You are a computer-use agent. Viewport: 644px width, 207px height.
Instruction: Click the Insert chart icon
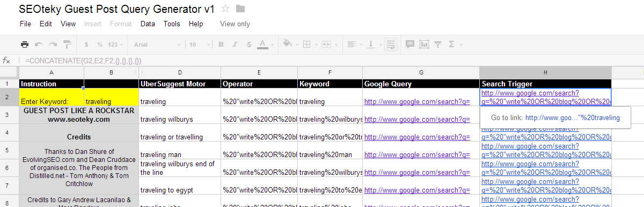[425, 45]
